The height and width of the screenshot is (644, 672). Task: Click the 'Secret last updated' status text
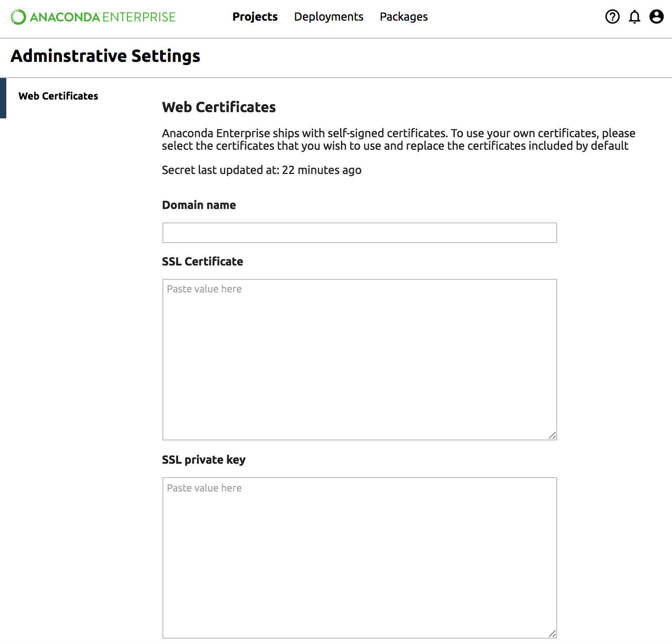[x=262, y=170]
